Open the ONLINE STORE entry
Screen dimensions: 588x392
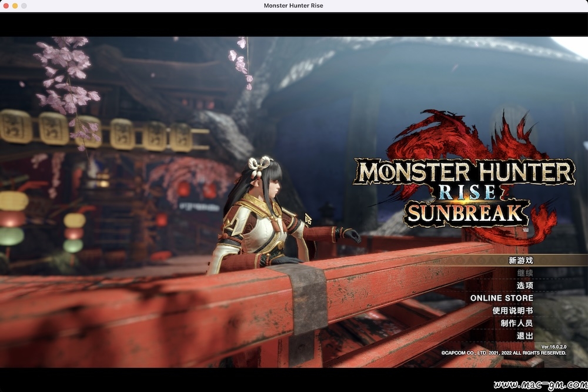coord(502,298)
